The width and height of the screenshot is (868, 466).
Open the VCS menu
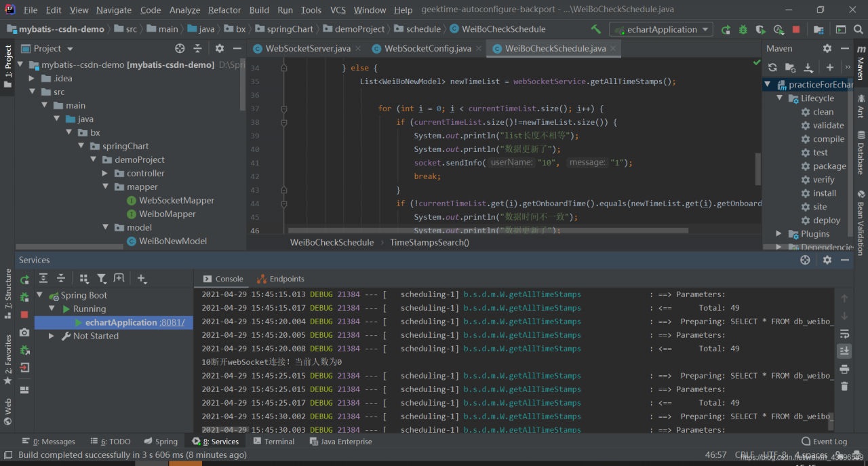338,10
